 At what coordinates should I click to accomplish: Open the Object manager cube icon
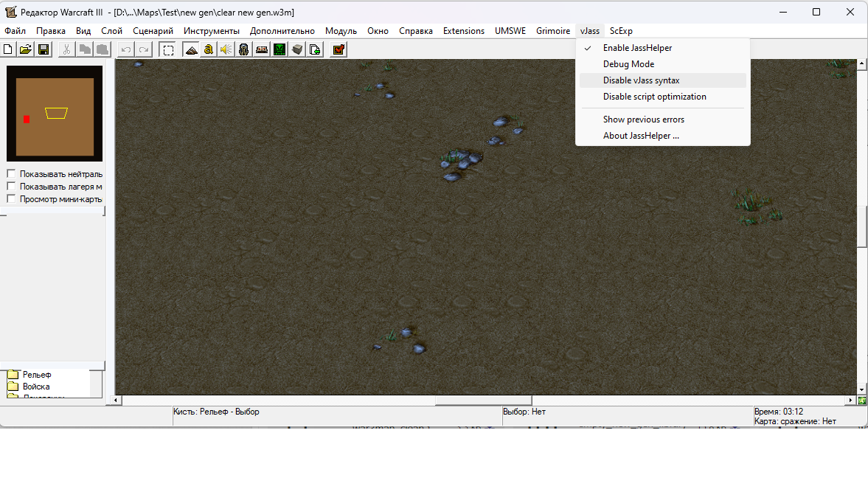pyautogui.click(x=297, y=50)
